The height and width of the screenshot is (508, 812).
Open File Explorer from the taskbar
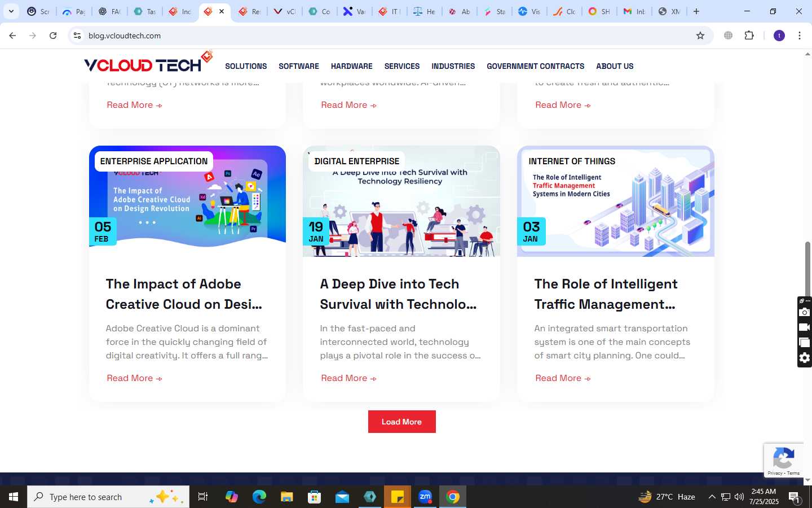[287, 497]
